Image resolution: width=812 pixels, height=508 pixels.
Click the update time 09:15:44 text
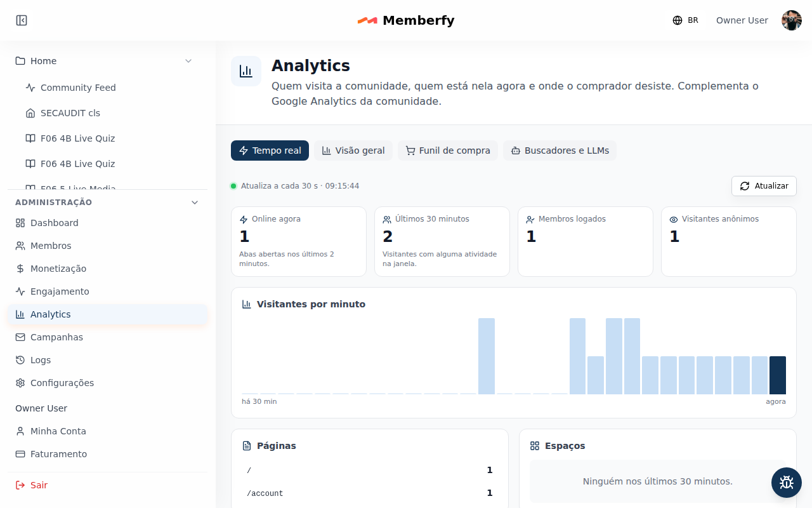click(x=343, y=186)
